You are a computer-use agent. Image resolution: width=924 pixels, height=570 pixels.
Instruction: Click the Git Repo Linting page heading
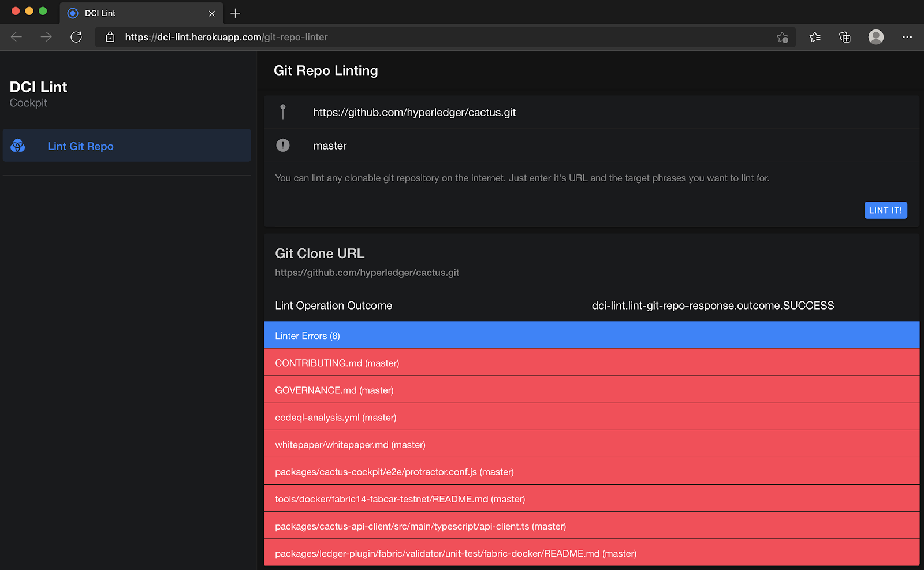pyautogui.click(x=326, y=70)
